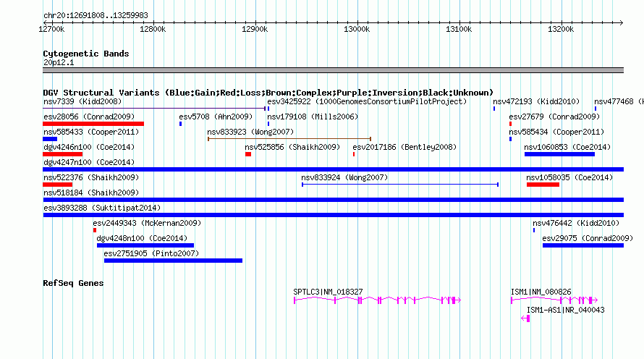Click nsv1058035 (Coe2014) label
The image size is (644, 359).
(569, 178)
